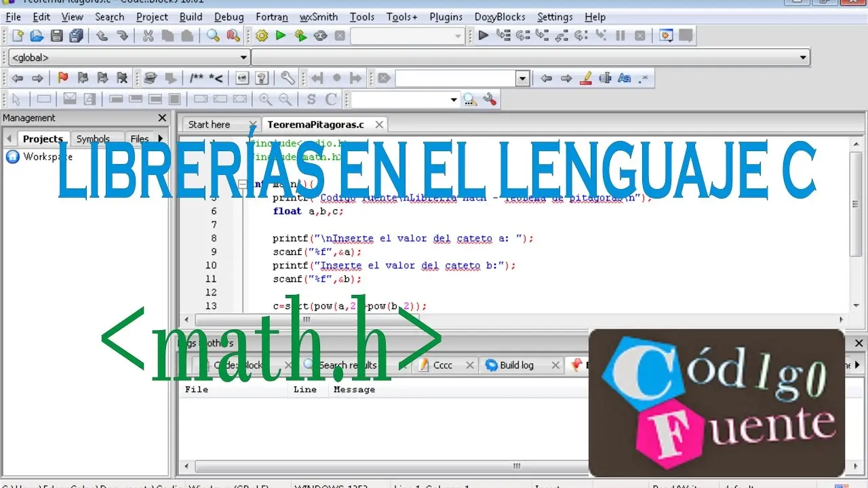Click the Debug/Continue start arrow icon

tap(484, 36)
